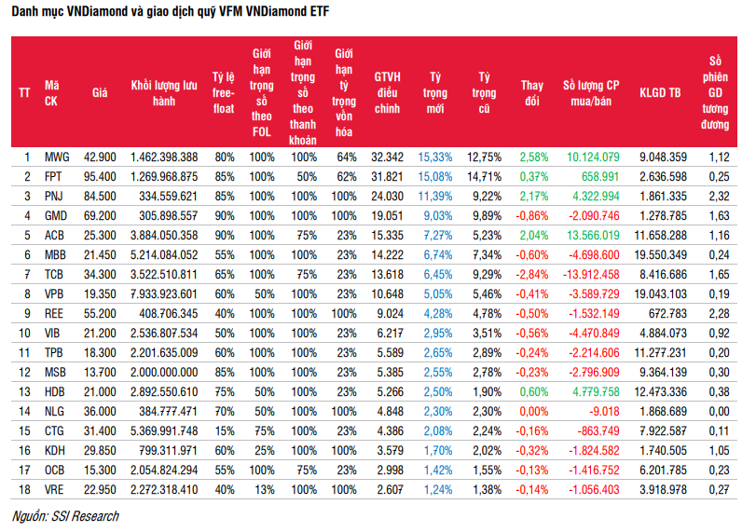Select the GMD ticker cell
The height and width of the screenshot is (532, 756).
(56, 216)
